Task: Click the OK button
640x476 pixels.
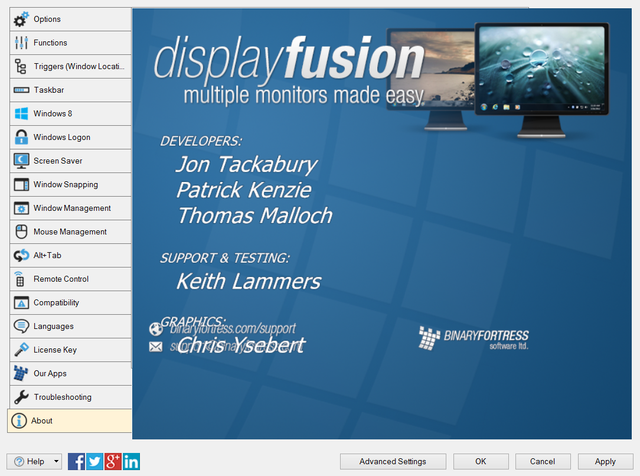Action: coord(480,462)
